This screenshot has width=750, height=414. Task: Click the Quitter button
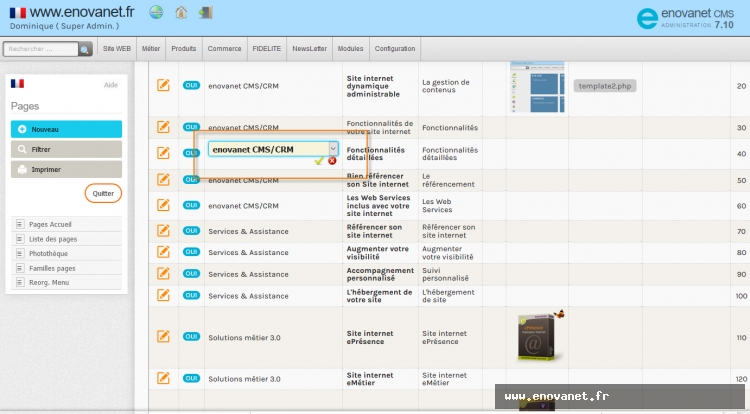click(103, 193)
